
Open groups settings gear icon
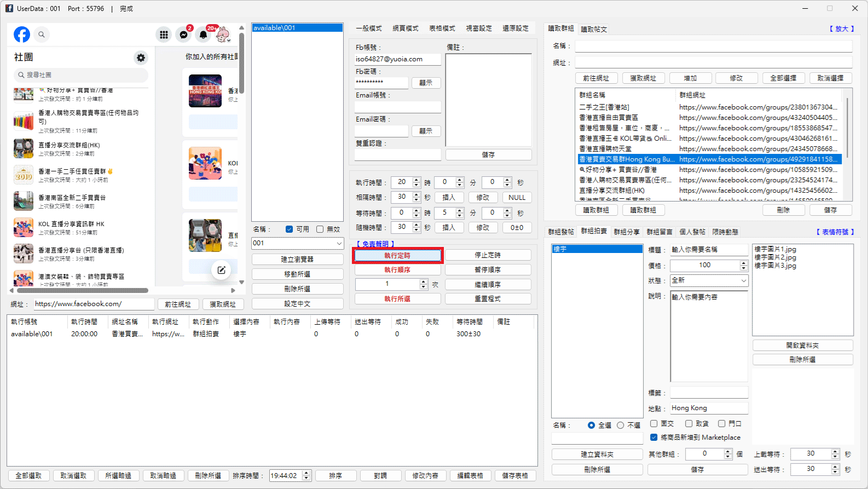[141, 57]
